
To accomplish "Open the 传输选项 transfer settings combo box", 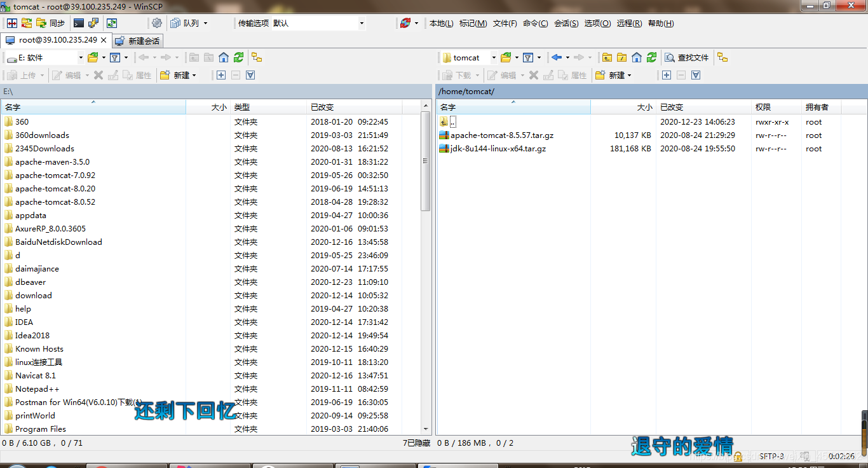I will click(x=318, y=23).
